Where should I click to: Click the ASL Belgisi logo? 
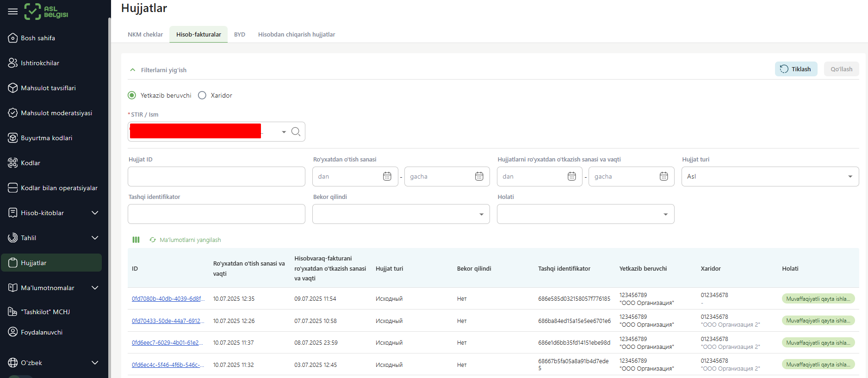pyautogui.click(x=46, y=12)
